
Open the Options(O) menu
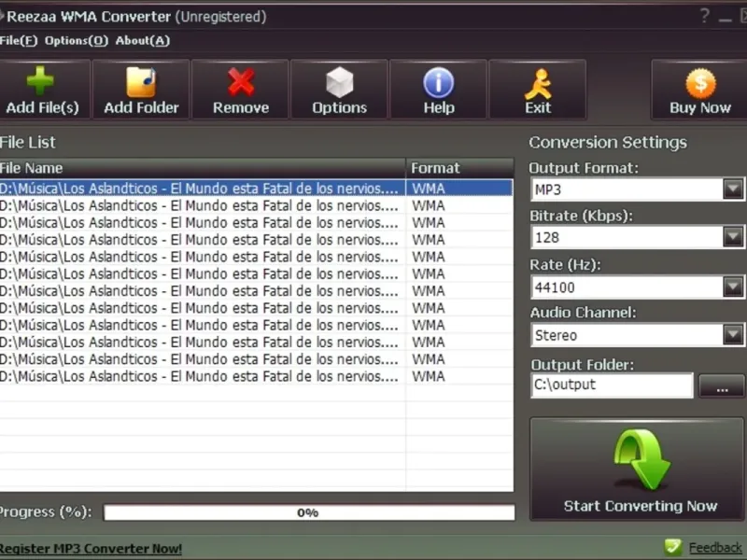(77, 40)
